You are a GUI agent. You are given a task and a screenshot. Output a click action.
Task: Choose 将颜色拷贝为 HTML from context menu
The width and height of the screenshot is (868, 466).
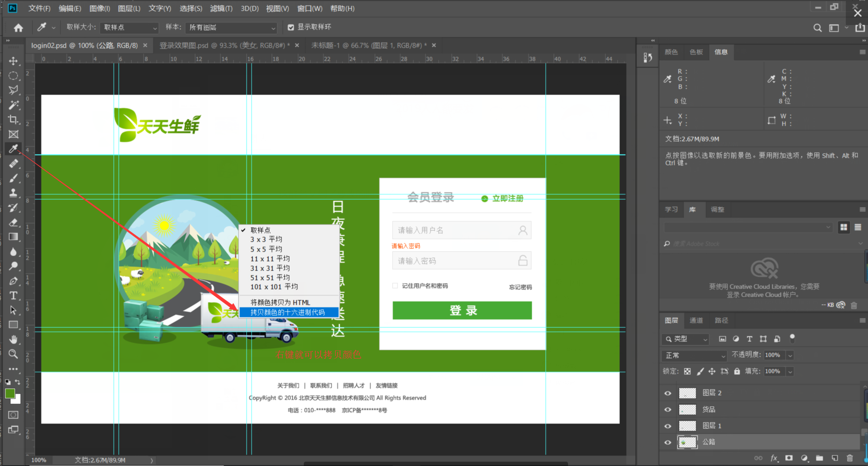pyautogui.click(x=288, y=303)
